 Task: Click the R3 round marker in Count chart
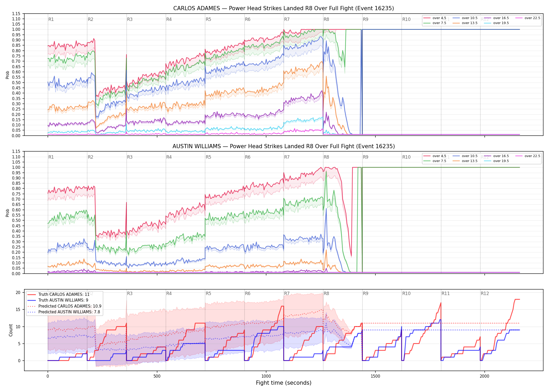tap(130, 293)
